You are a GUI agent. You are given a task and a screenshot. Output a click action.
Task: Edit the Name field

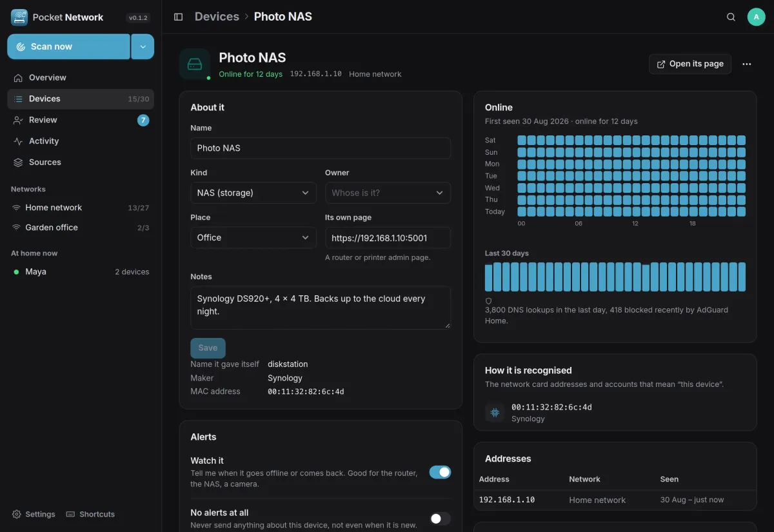(321, 148)
